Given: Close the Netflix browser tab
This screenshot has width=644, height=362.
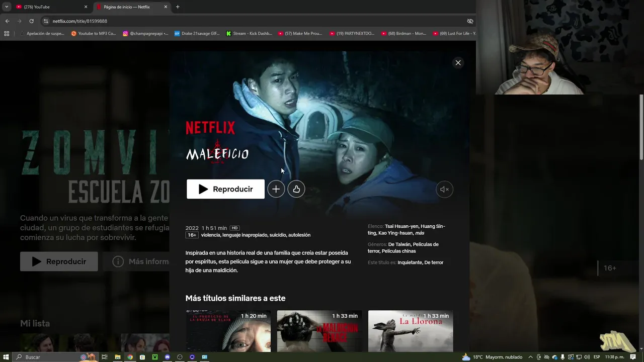Looking at the screenshot, I should [166, 7].
